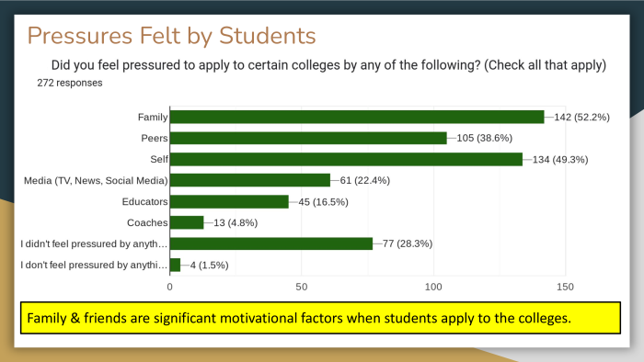The width and height of the screenshot is (644, 362).
Task: Click the yellow highlighted conclusion box
Action: [320, 318]
